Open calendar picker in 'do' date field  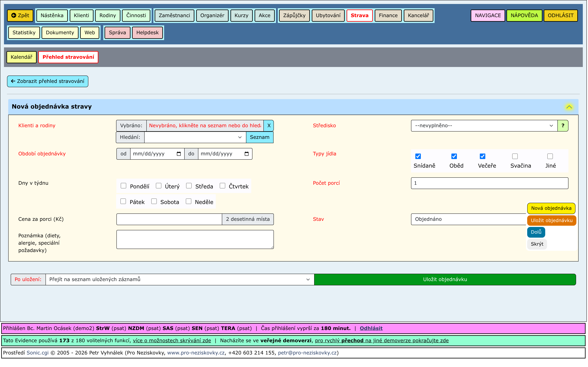pyautogui.click(x=247, y=154)
